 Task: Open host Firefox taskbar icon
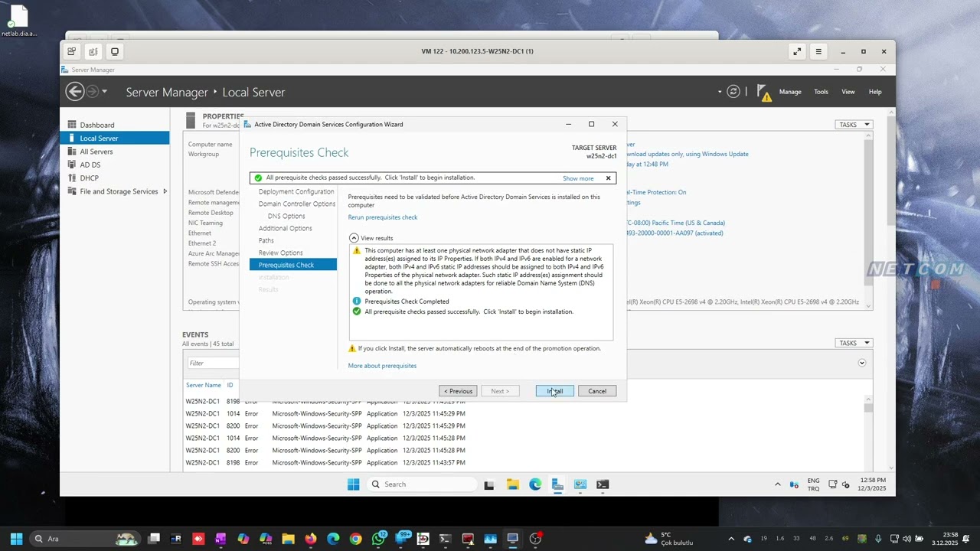[310, 539]
